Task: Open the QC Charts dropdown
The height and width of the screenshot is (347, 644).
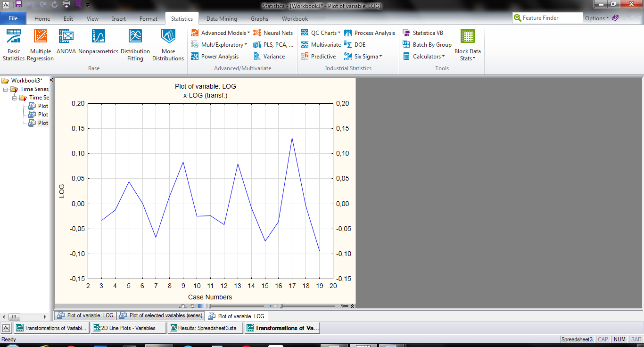Action: pyautogui.click(x=320, y=33)
